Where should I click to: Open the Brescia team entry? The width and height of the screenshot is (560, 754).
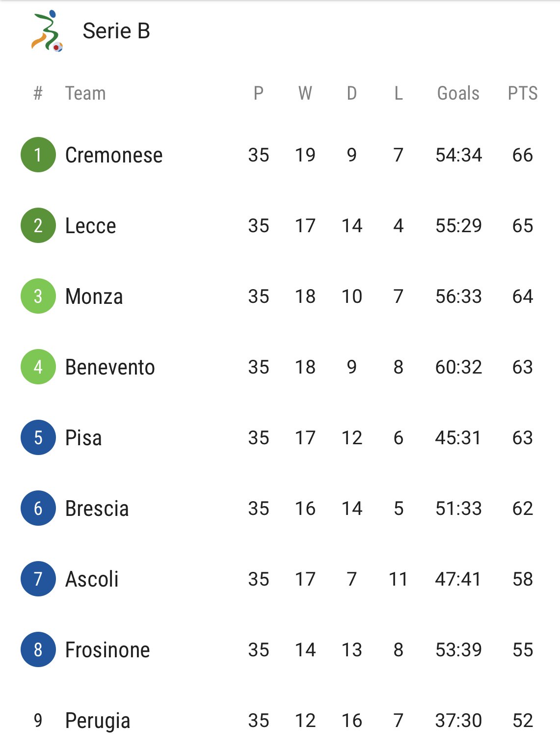point(97,509)
